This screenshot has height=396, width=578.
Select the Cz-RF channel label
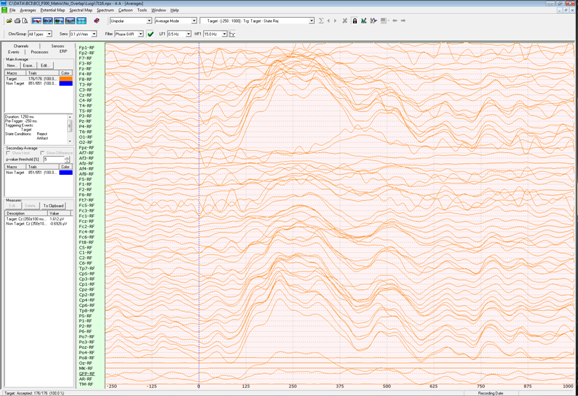[x=86, y=95]
